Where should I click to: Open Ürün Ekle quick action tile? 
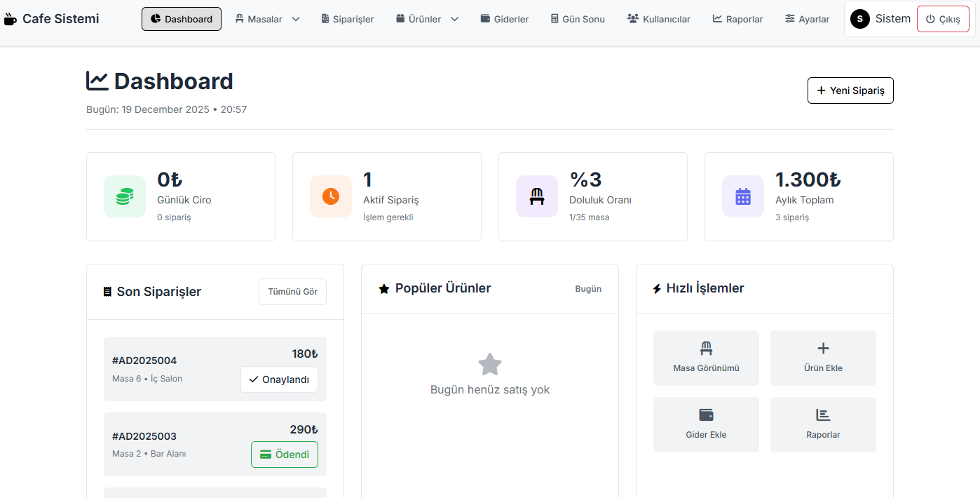pos(823,358)
